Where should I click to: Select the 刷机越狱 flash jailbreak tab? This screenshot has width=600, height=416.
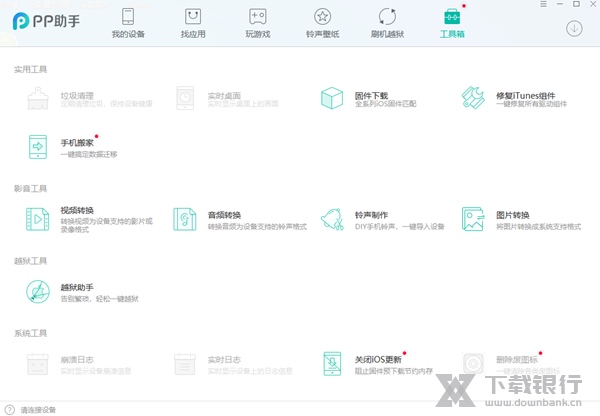click(387, 23)
